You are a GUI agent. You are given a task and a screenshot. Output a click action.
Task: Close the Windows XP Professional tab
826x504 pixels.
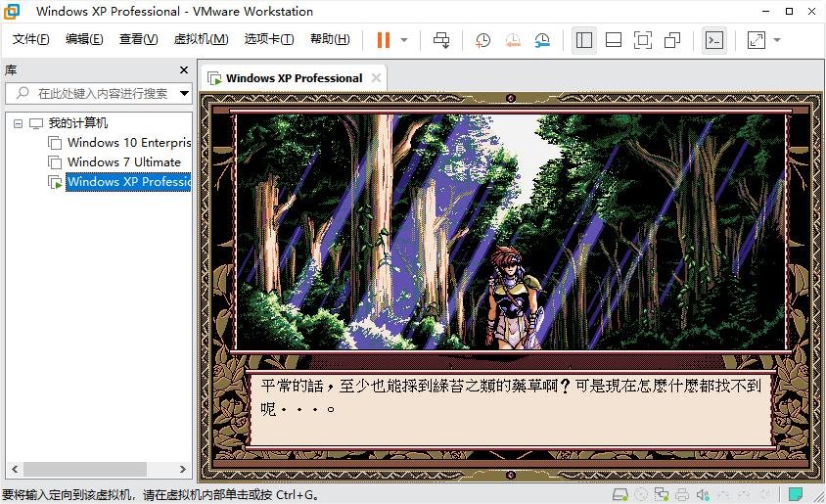pos(376,78)
